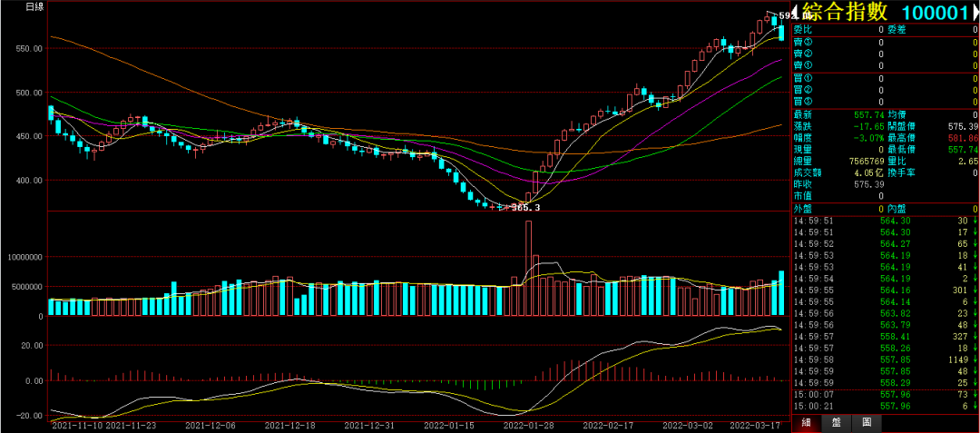
Task: Click the 委比 label
Action: [802, 30]
